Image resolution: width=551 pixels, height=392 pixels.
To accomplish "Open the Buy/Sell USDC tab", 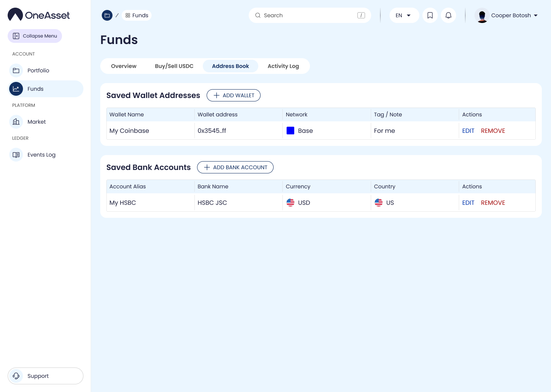I will pos(174,66).
